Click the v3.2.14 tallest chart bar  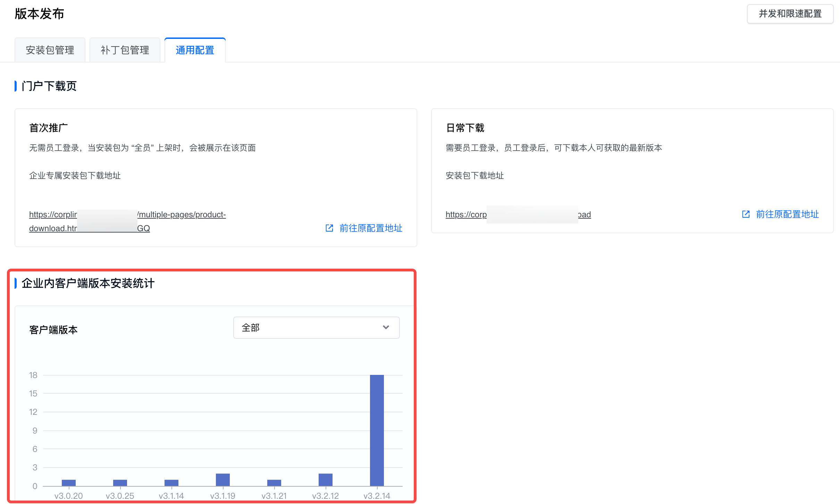click(377, 430)
